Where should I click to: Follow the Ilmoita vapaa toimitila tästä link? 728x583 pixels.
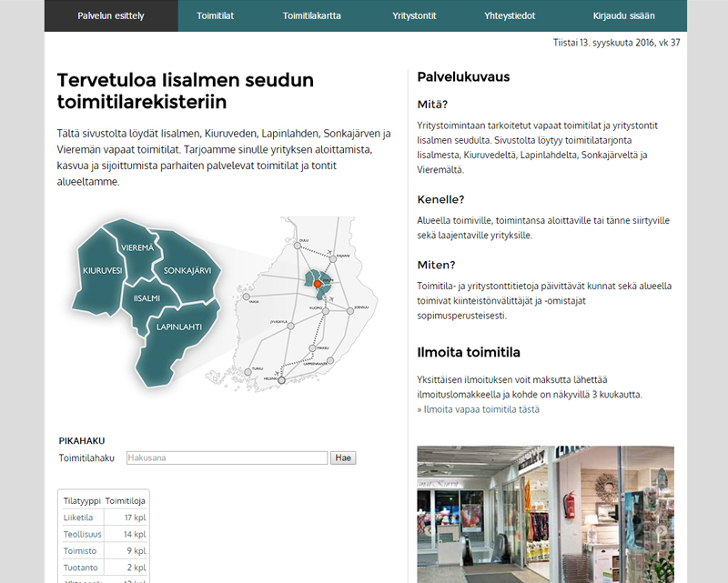481,409
